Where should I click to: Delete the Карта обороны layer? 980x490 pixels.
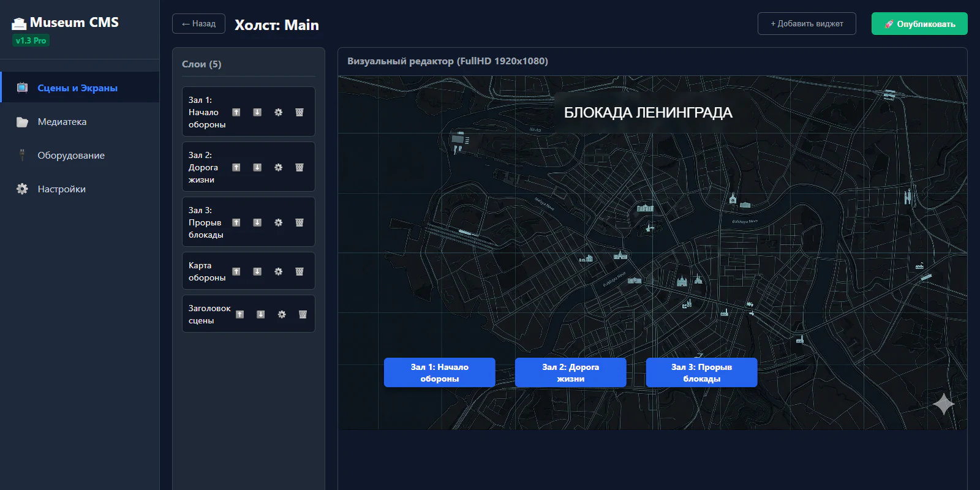(300, 271)
